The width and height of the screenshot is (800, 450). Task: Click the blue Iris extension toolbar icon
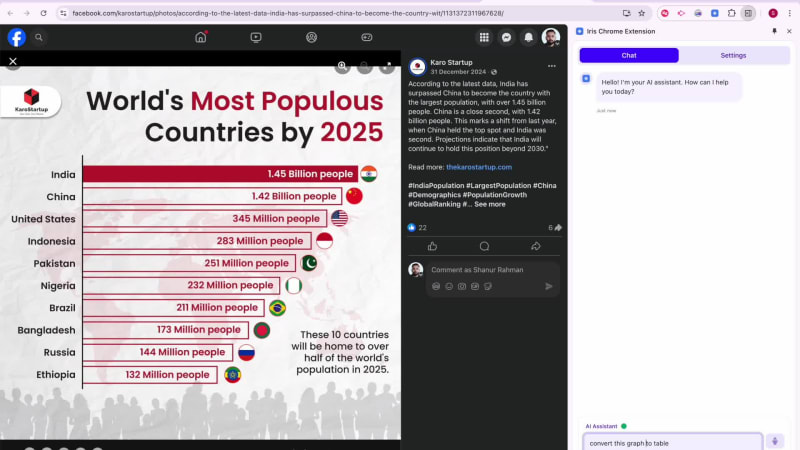pos(715,13)
